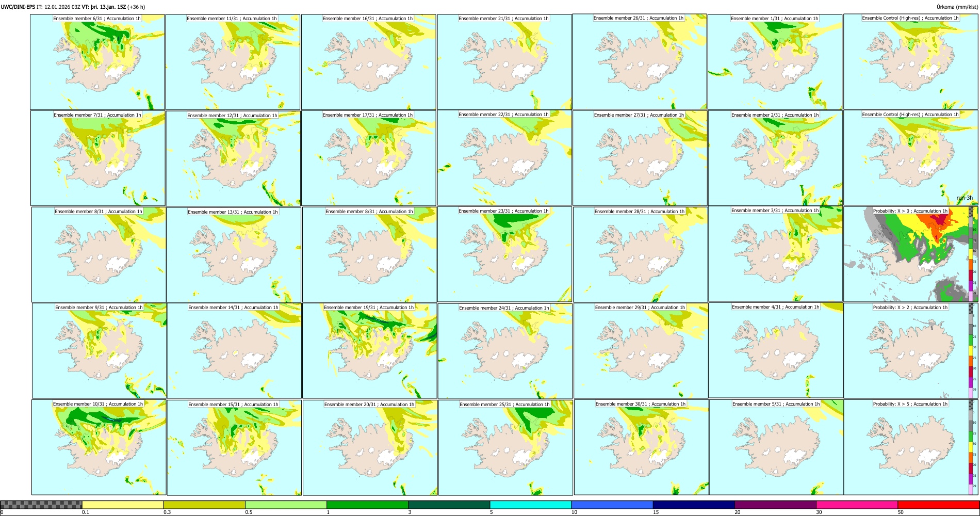
Task: Open the Ensemble member 4/31 map panel
Action: tap(776, 350)
